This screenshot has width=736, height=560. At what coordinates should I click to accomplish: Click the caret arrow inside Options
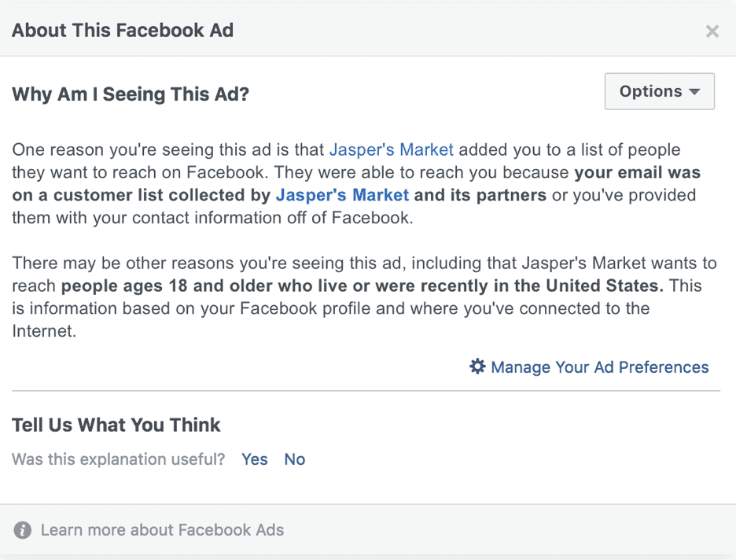(x=694, y=92)
